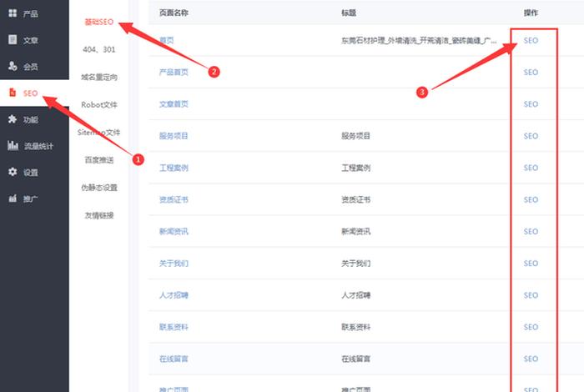Open the 服务项目 page name link
The image size is (584, 392).
pyautogui.click(x=174, y=136)
